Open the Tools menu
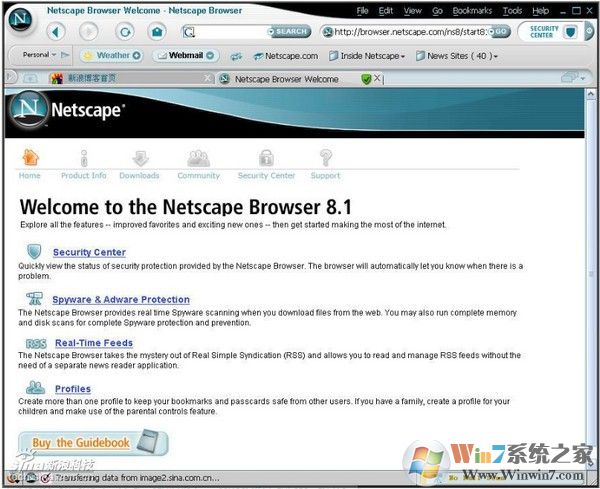 pyautogui.click(x=512, y=11)
